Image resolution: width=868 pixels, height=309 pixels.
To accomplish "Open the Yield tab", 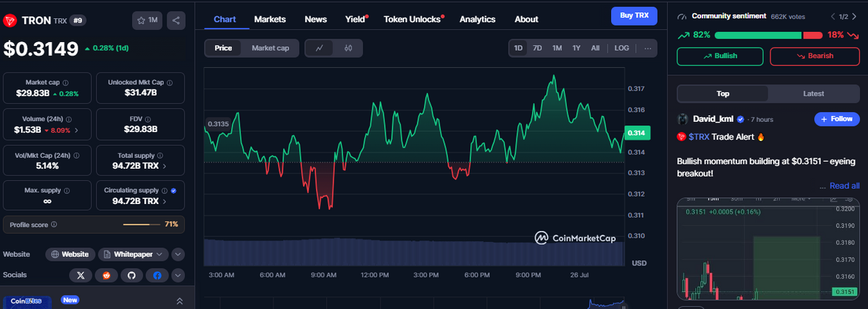I will [x=356, y=19].
